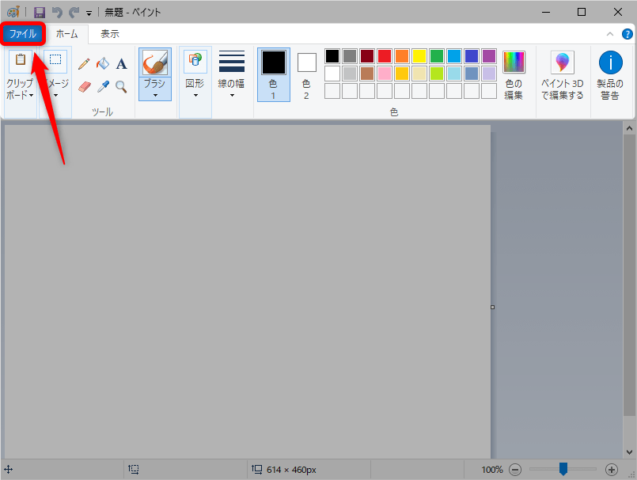The height and width of the screenshot is (480, 637).
Task: Pick the light gray color swatch
Action: pos(349,74)
